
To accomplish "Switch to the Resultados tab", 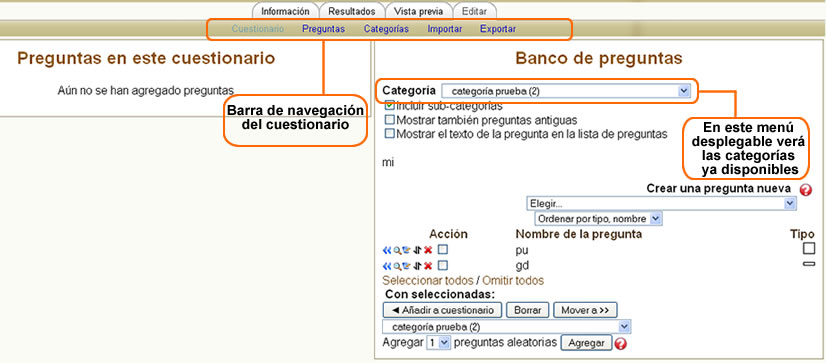I will coord(352,11).
